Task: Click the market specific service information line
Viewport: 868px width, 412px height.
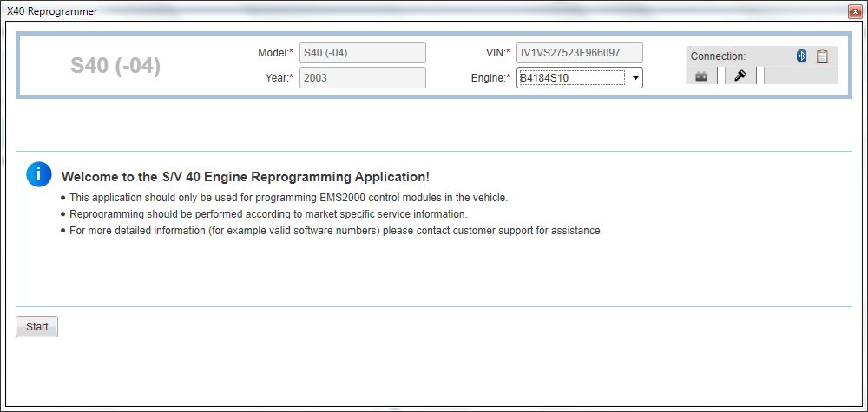Action: 268,214
